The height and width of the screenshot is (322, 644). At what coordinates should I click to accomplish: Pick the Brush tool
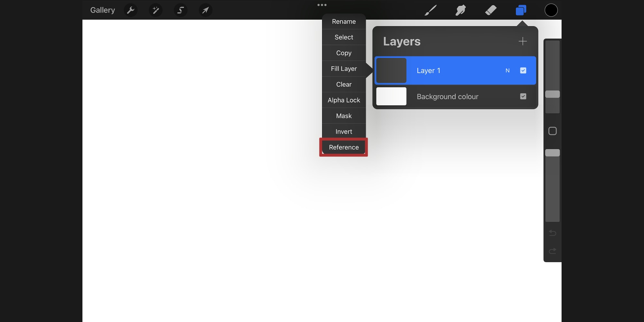click(431, 10)
